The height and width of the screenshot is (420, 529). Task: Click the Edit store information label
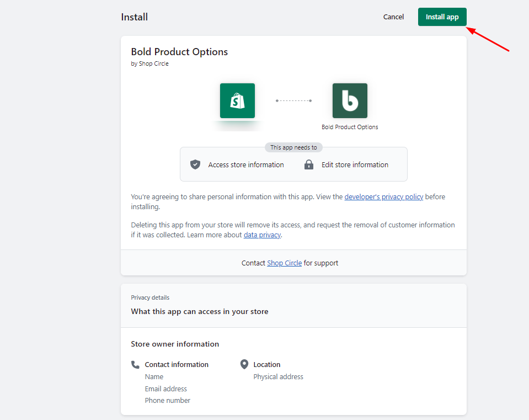pos(355,164)
